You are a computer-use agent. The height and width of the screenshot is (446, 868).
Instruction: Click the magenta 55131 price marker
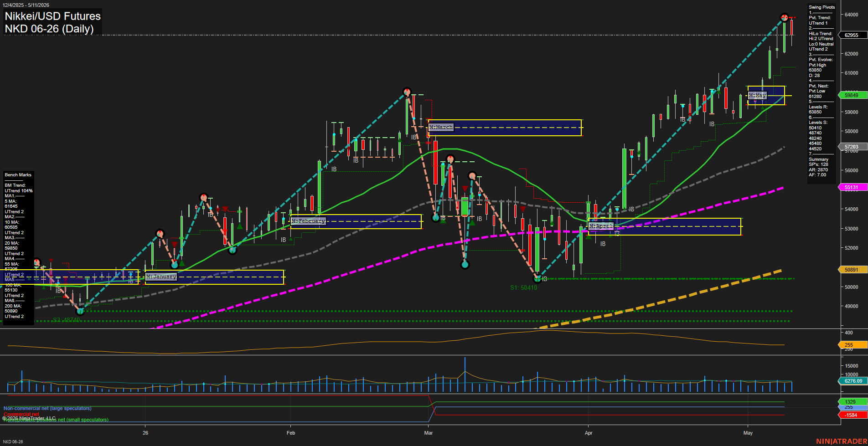(852, 187)
